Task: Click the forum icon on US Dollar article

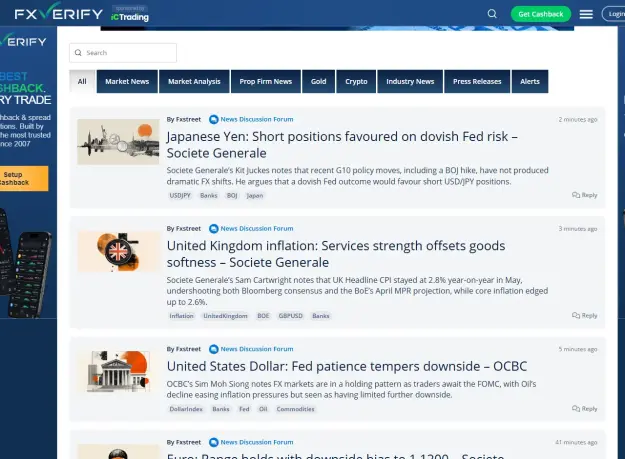Action: coord(214,349)
